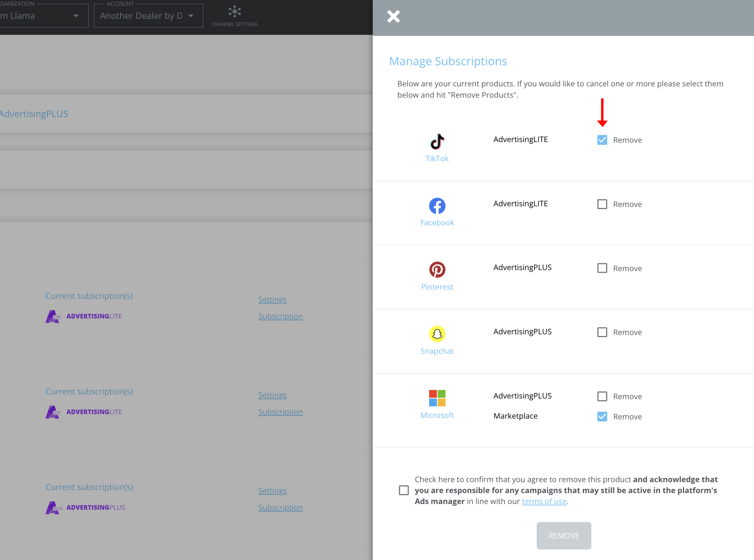Tick the confirmation agreement checkbox
The width and height of the screenshot is (754, 560).
[x=404, y=490]
